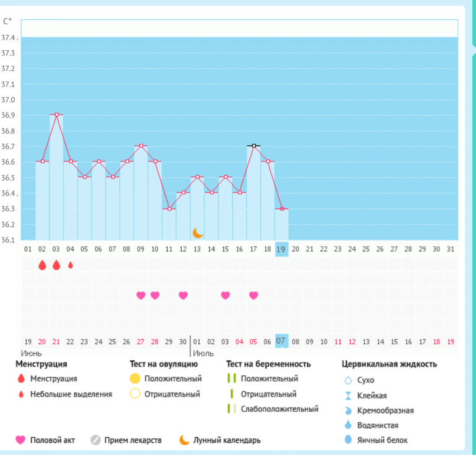Click the empty 'Отрицательный' ovulation test circle
This screenshot has height=457, width=476.
click(x=135, y=394)
